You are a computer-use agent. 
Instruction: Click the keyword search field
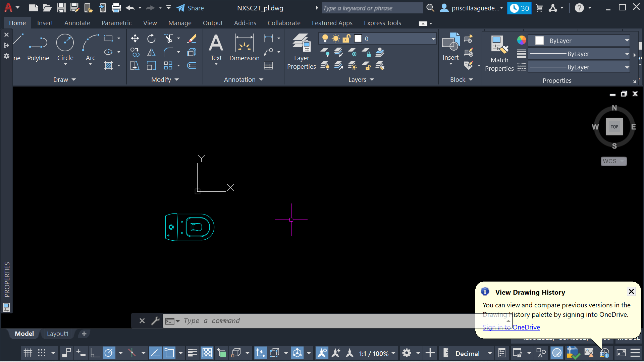[372, 8]
